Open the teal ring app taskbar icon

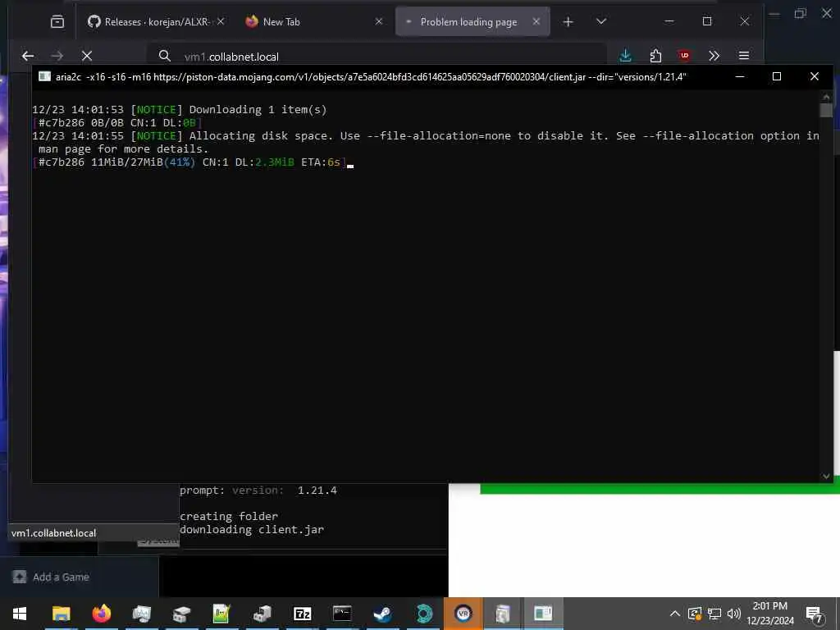click(424, 614)
